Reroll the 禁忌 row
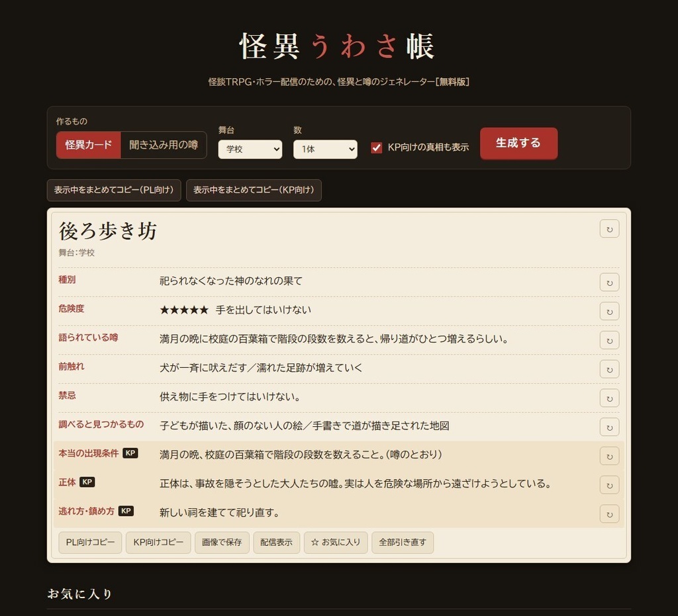This screenshot has width=678, height=616. tap(609, 398)
